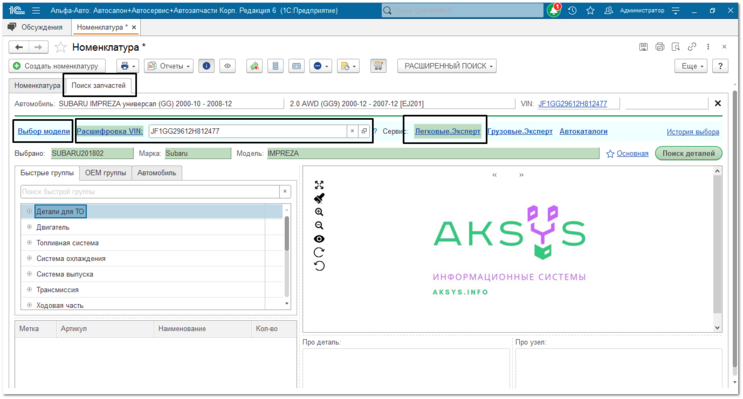The image size is (743, 399).
Task: Add Номенклатура to favorites with star icon
Action: (60, 47)
